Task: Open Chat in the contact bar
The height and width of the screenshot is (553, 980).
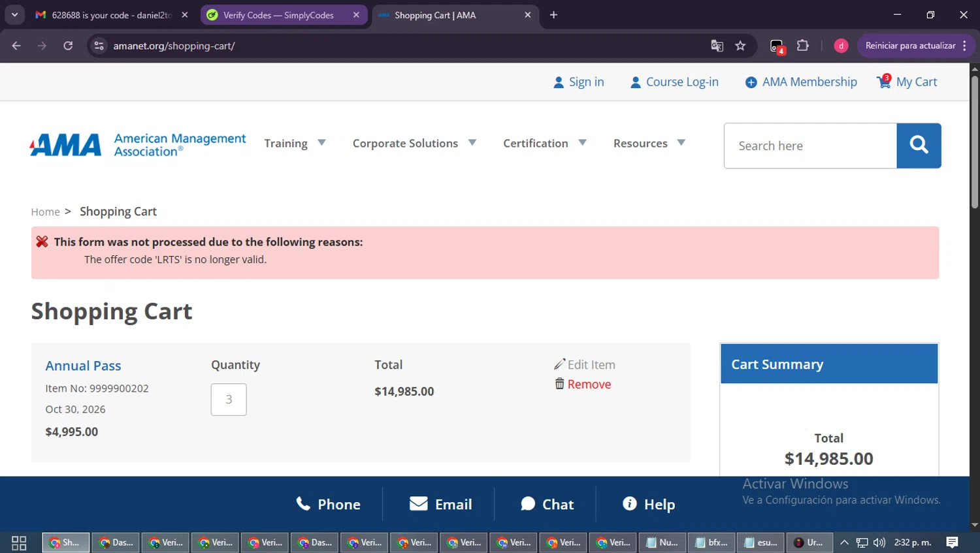Action: click(x=547, y=504)
